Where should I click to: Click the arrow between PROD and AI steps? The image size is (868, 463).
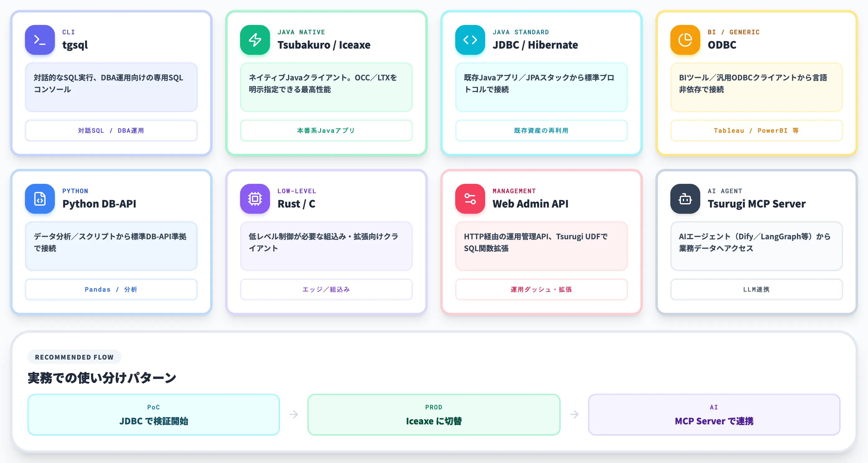[x=574, y=414]
